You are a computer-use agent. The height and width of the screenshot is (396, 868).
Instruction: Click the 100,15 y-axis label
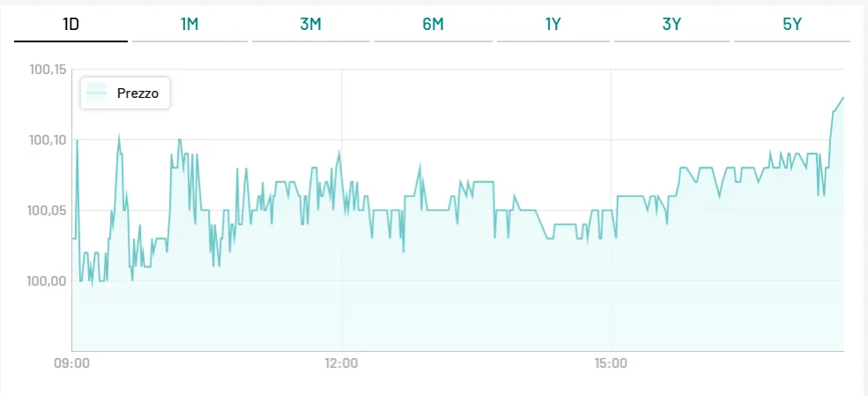click(x=48, y=70)
